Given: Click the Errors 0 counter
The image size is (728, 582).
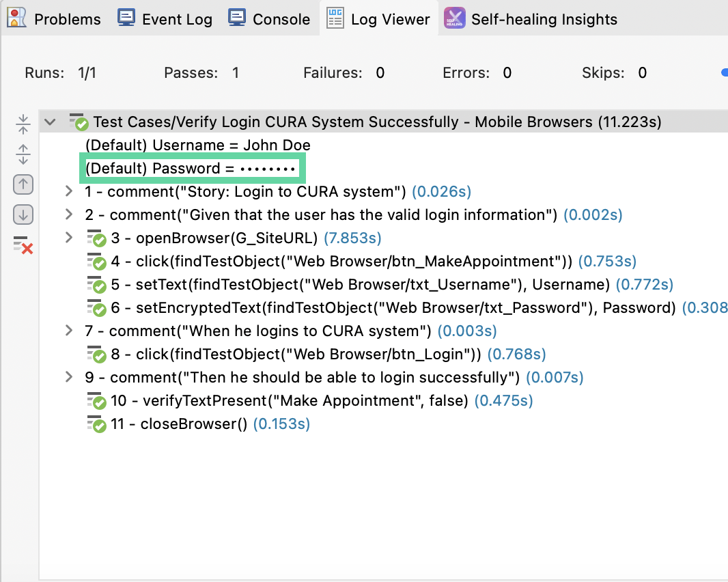Looking at the screenshot, I should (477, 73).
